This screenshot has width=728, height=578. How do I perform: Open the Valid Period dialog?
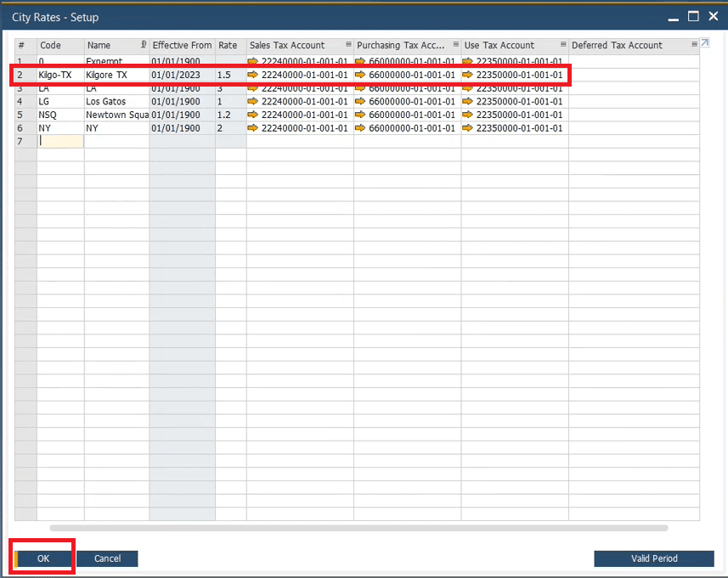tap(653, 558)
